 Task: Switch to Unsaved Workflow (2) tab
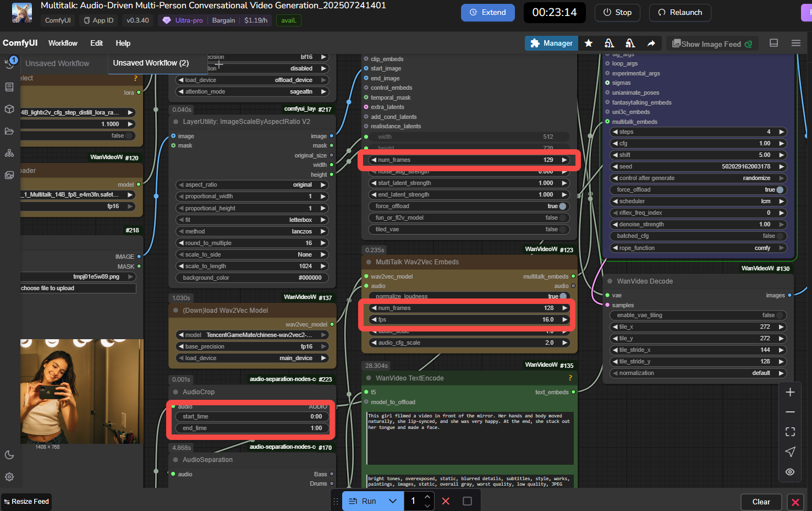[151, 63]
